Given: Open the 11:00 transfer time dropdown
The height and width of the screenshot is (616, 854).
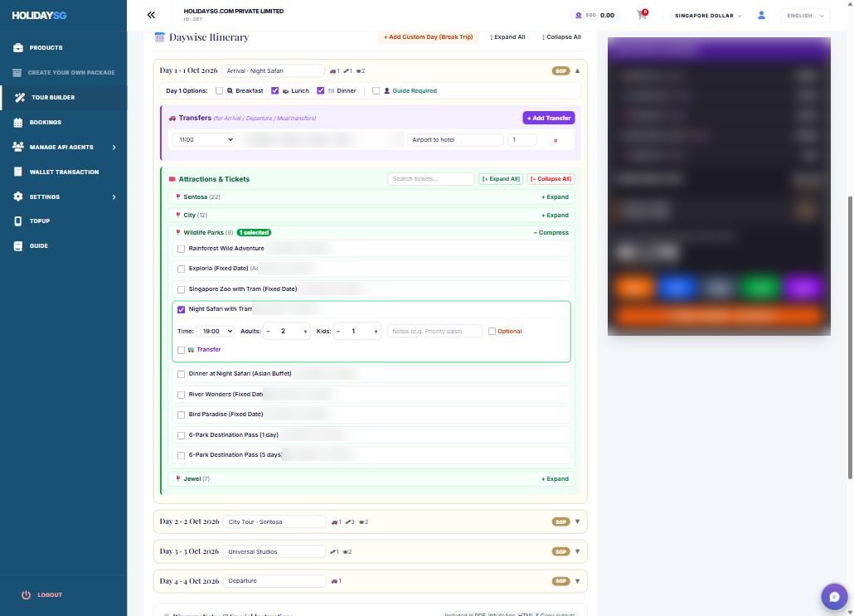Looking at the screenshot, I should pos(204,140).
